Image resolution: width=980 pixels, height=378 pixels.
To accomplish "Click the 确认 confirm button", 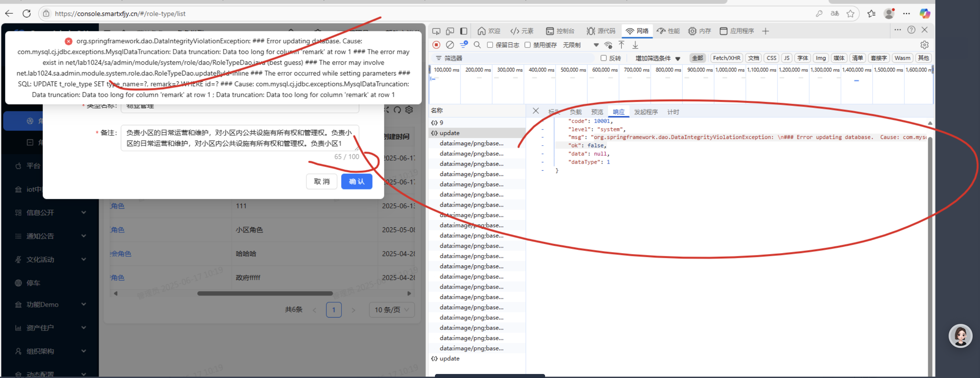I will pos(356,181).
